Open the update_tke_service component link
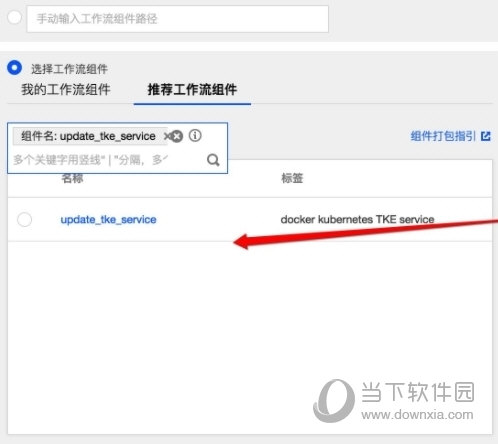 point(108,220)
